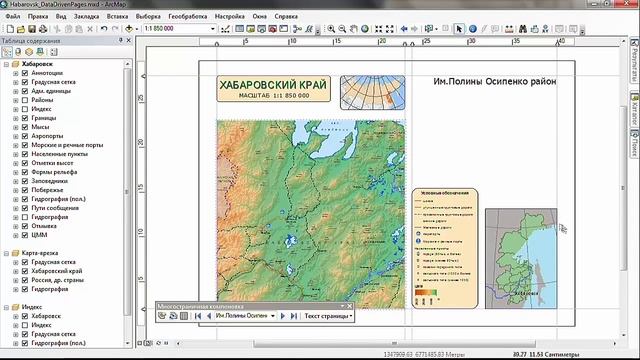Select the Pan hand tool
640x360 pixels.
click(x=353, y=29)
